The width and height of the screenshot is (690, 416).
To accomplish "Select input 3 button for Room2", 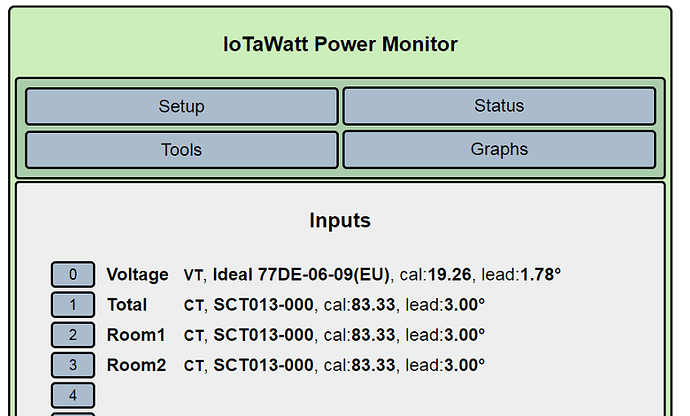I will pyautogui.click(x=73, y=365).
